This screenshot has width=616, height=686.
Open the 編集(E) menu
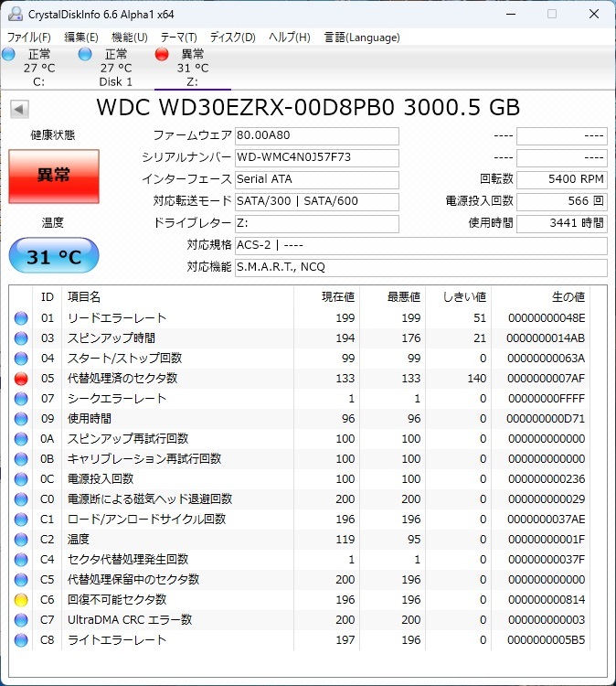coord(80,38)
